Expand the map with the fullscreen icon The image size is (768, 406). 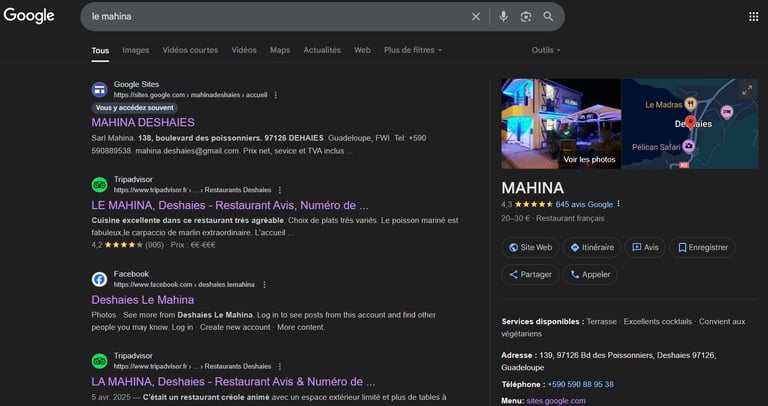coord(747,90)
